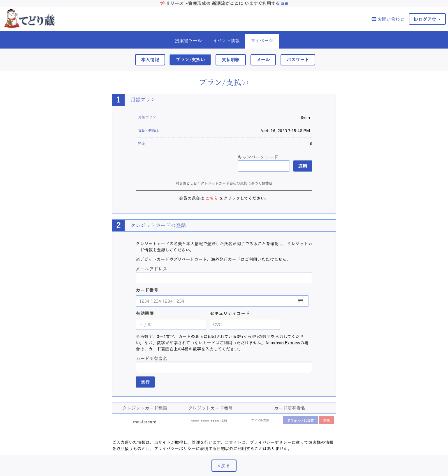Open the パスワード settings button
The width and height of the screenshot is (448, 476).
[298, 60]
